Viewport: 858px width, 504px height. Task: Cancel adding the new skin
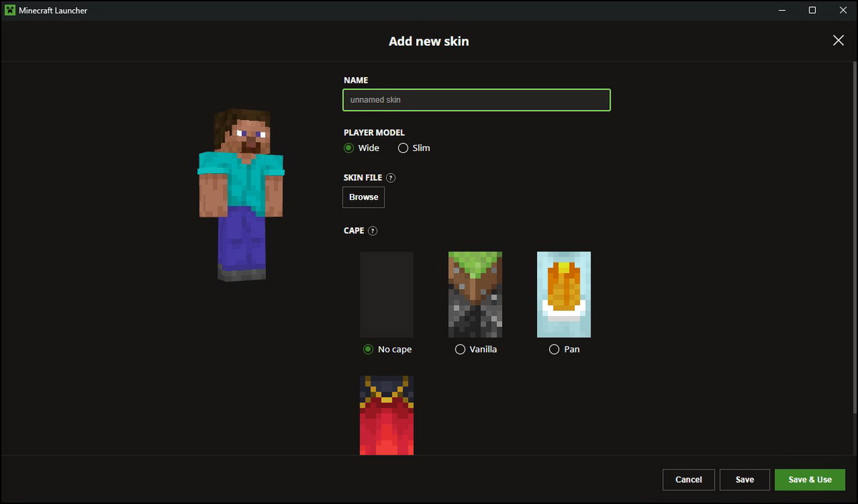688,480
